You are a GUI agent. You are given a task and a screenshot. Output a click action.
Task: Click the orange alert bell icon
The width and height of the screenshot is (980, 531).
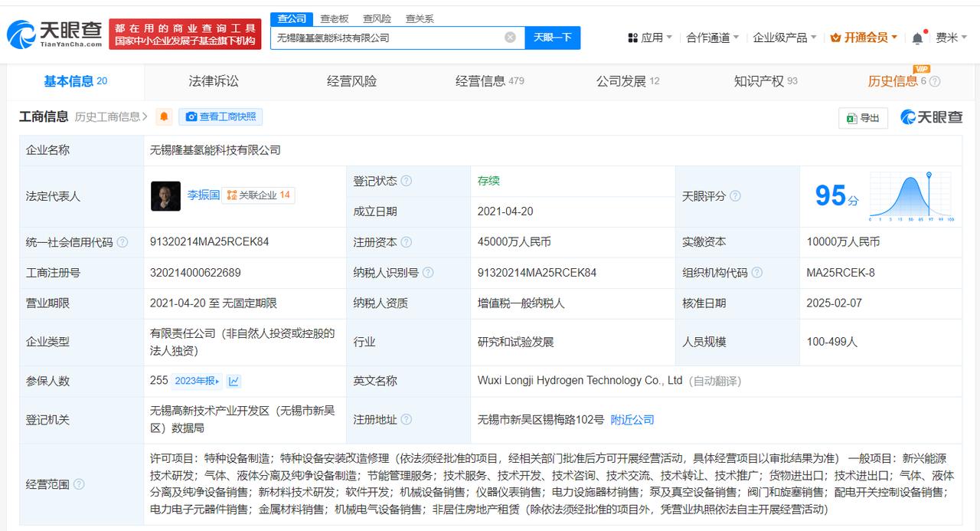164,116
